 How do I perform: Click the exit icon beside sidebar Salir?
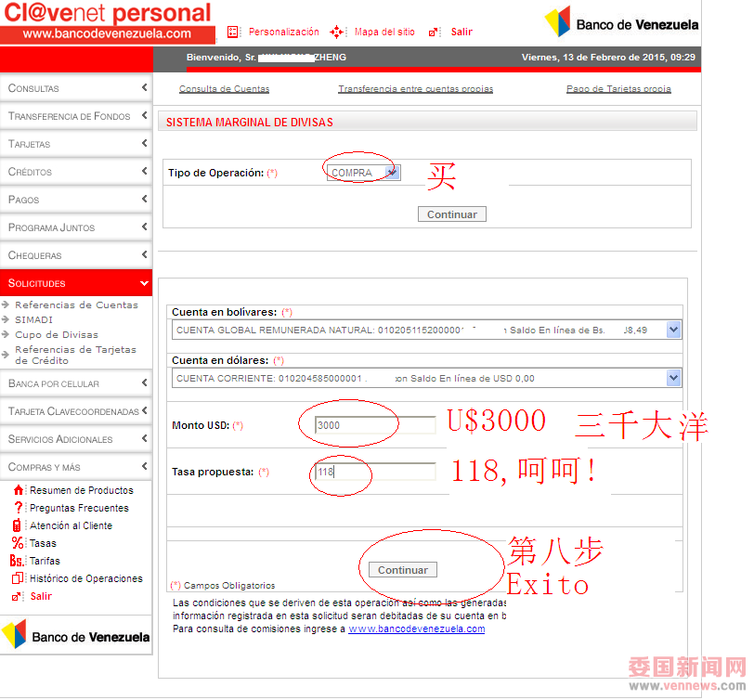(17, 597)
